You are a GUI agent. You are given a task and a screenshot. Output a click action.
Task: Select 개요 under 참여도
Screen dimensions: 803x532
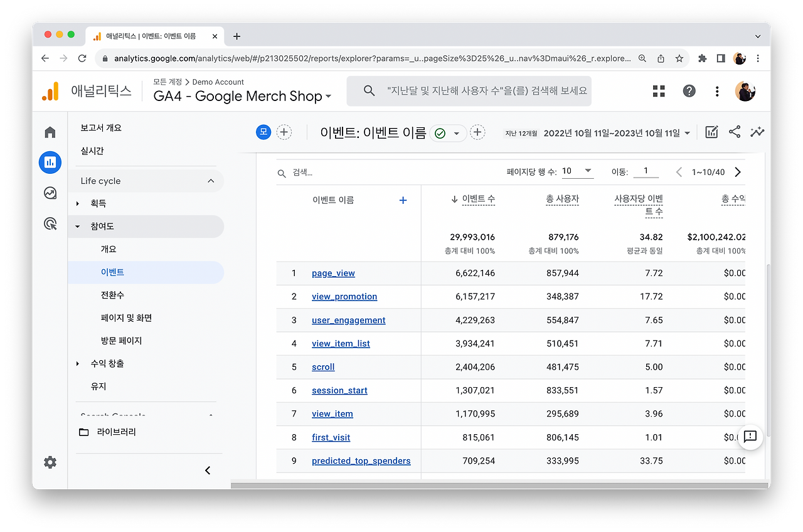click(x=109, y=249)
